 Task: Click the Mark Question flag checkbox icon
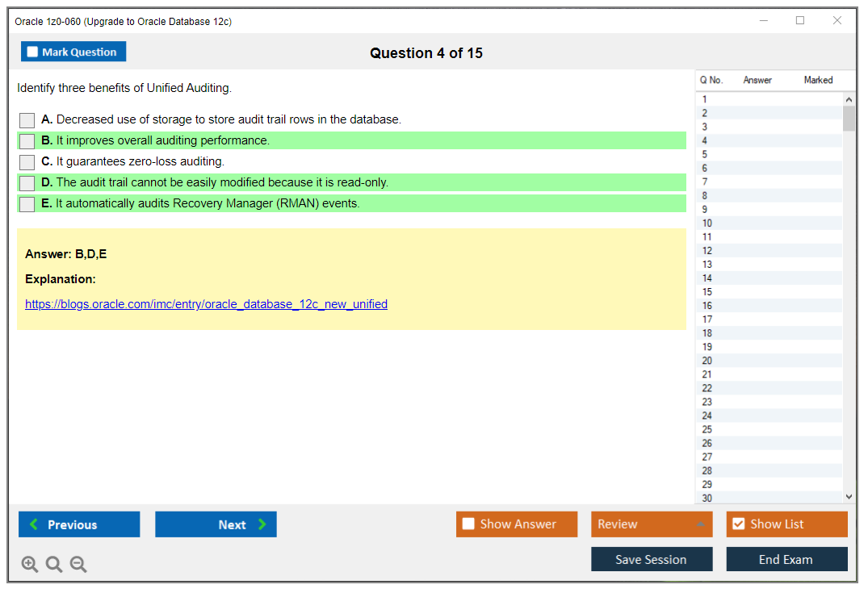coord(32,51)
